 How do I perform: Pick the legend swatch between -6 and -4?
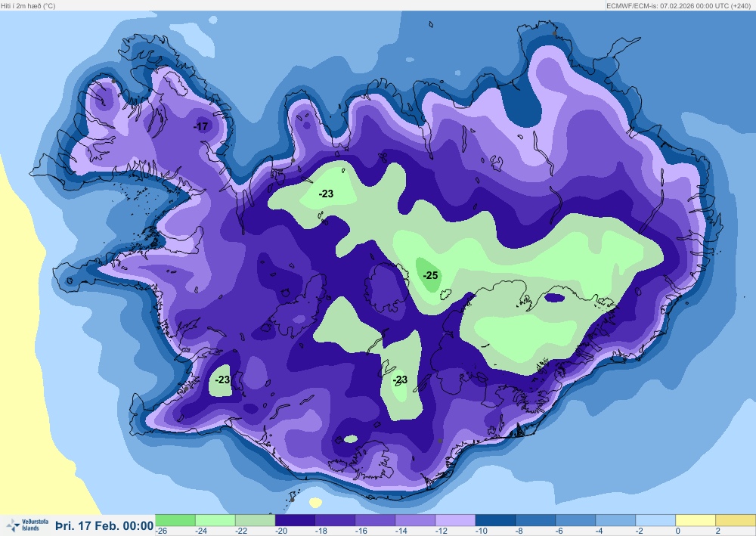click(x=575, y=520)
